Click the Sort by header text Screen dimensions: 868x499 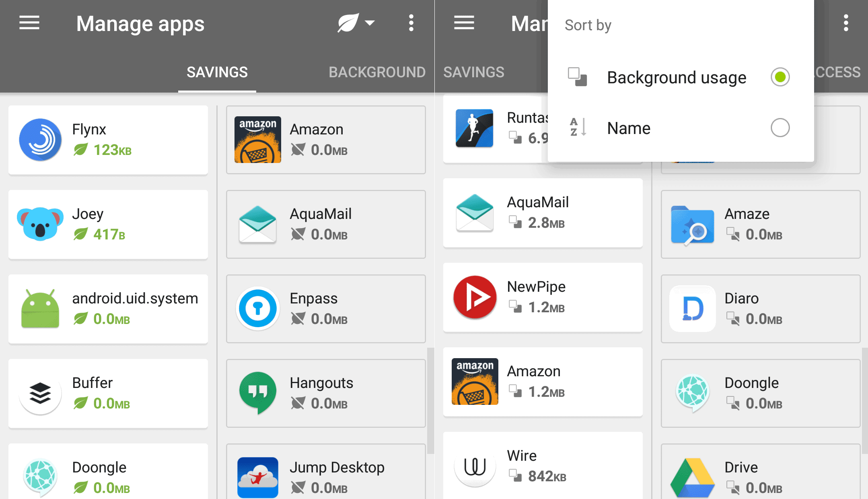coord(588,25)
